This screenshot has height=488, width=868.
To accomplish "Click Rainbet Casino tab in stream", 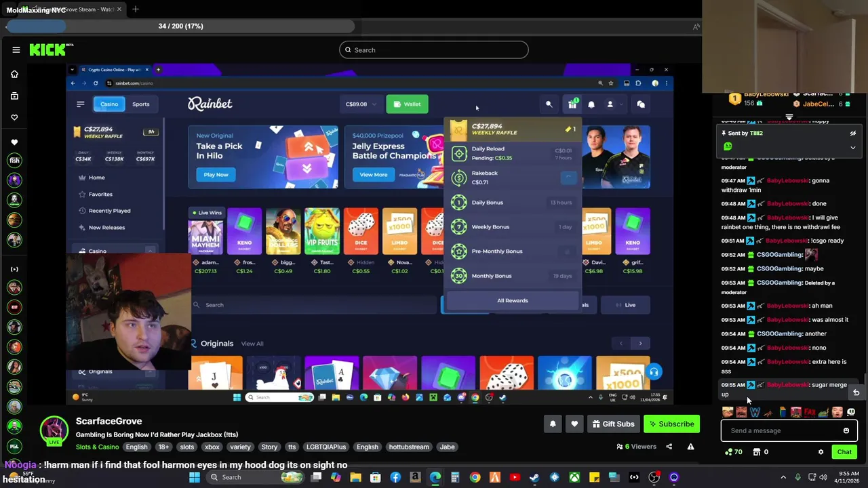I will tap(109, 104).
